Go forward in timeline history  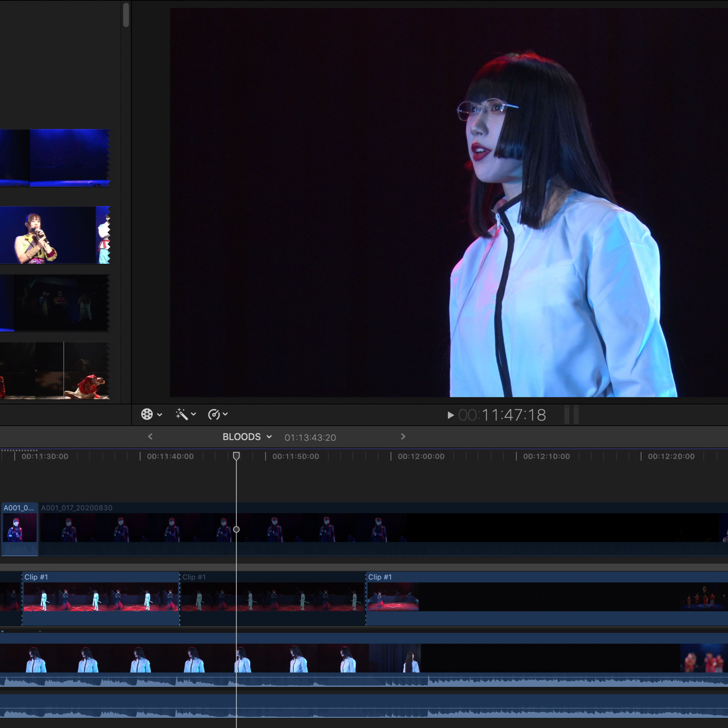click(x=403, y=436)
